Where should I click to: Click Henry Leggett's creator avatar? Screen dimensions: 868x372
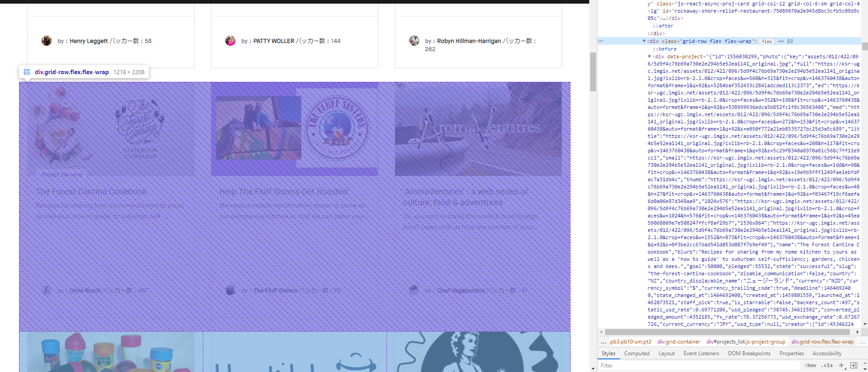tap(47, 41)
